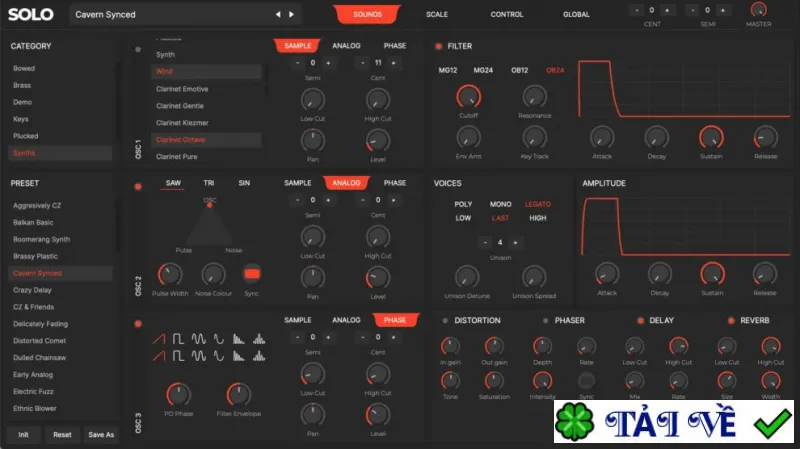Switch OSC 2 to PHASE mode
The image size is (800, 449).
[x=395, y=183]
